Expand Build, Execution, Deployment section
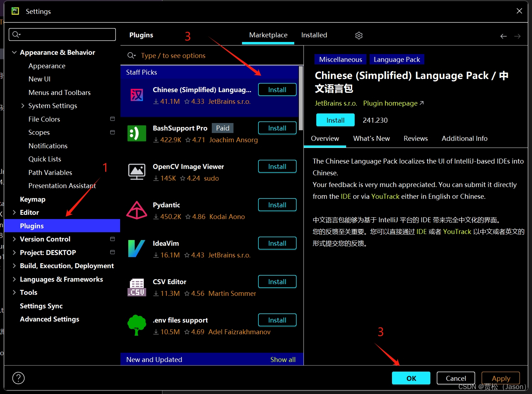Viewport: 532px width, 394px height. 14,266
